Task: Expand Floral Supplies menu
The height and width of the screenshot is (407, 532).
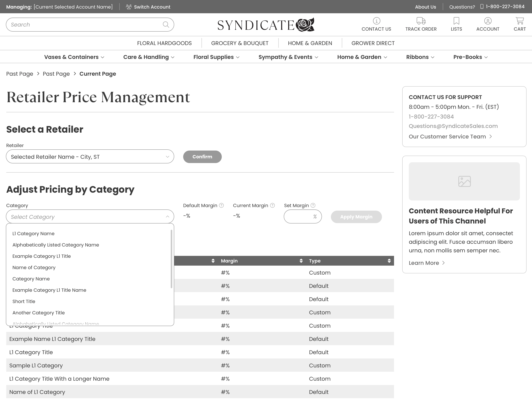Action: point(216,57)
